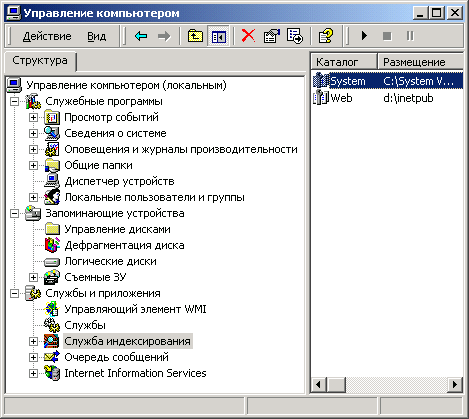Click the Общие папки folder icon
Screen dimensions: 469x419
click(52, 165)
